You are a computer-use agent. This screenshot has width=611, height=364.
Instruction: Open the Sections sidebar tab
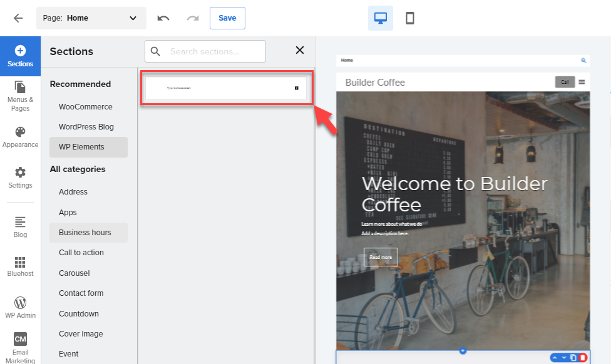click(x=20, y=56)
